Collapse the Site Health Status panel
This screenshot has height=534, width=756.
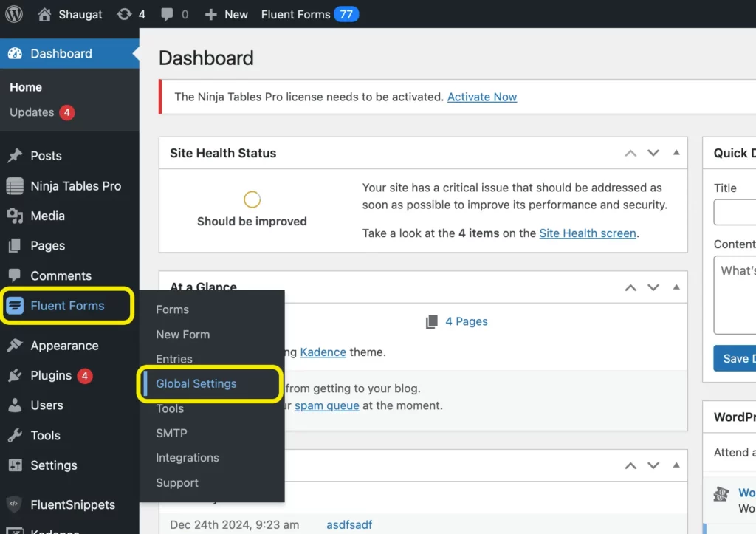click(x=676, y=152)
